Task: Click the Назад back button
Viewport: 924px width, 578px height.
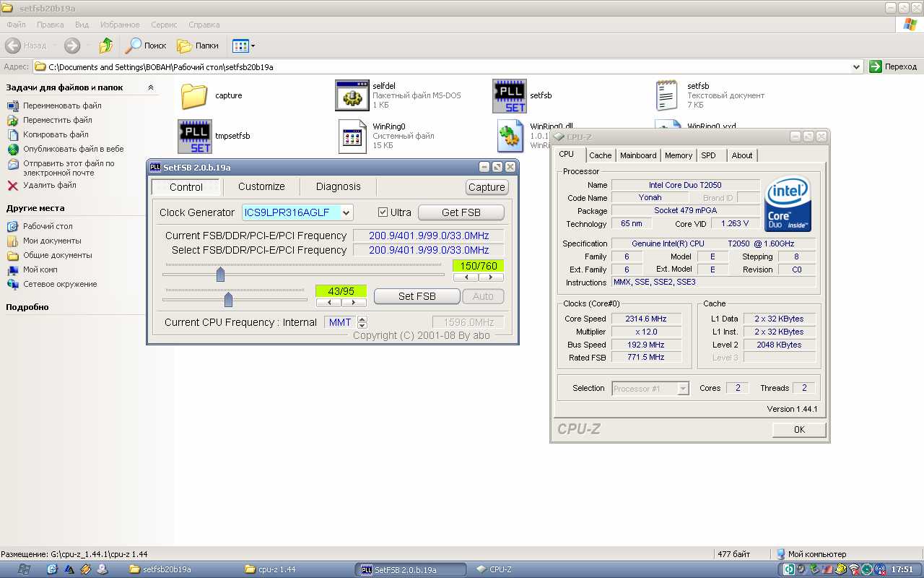Action: 26,46
